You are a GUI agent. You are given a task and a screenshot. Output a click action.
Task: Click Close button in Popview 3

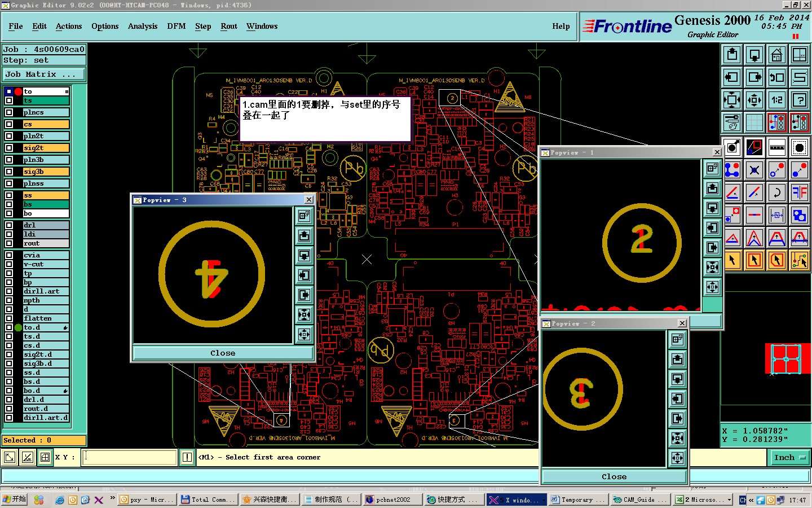pyautogui.click(x=223, y=353)
